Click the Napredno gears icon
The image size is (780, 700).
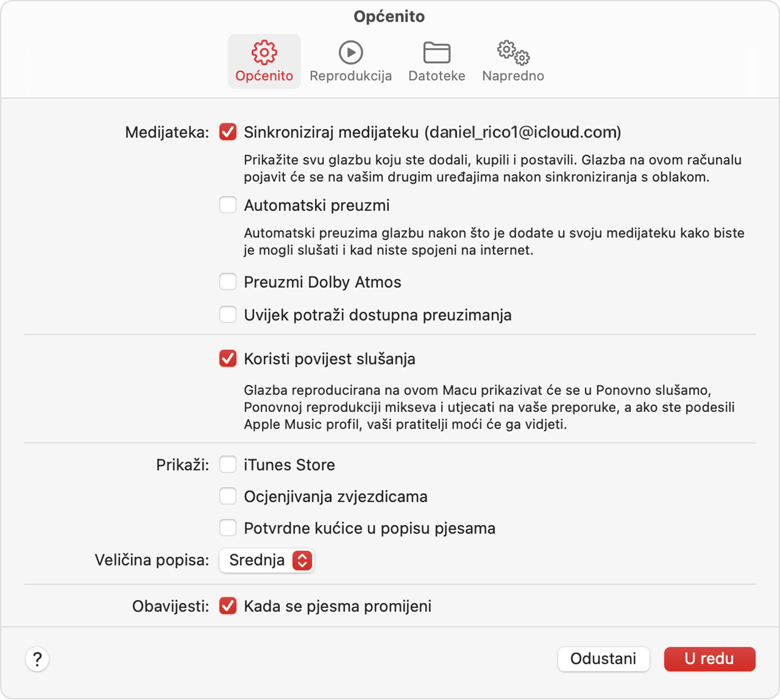(x=512, y=53)
